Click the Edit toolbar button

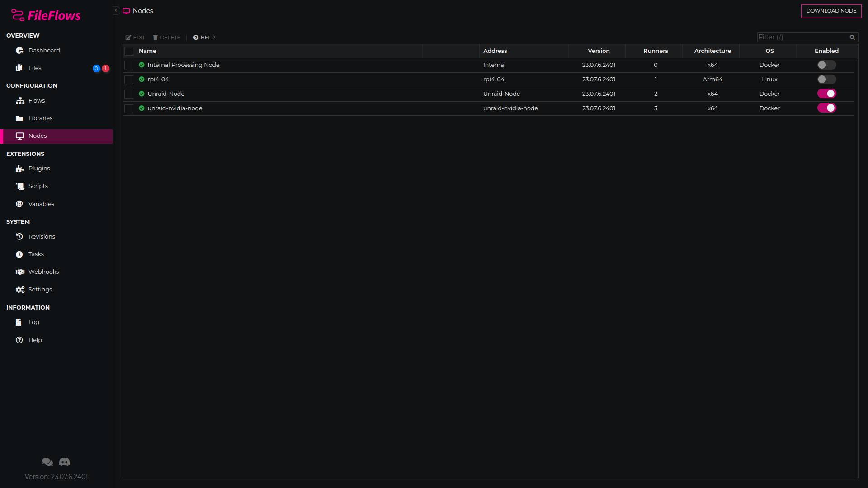[135, 38]
